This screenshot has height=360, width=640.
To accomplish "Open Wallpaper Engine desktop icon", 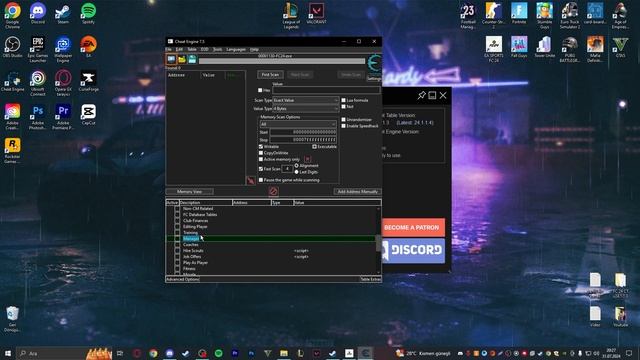I will [63, 49].
